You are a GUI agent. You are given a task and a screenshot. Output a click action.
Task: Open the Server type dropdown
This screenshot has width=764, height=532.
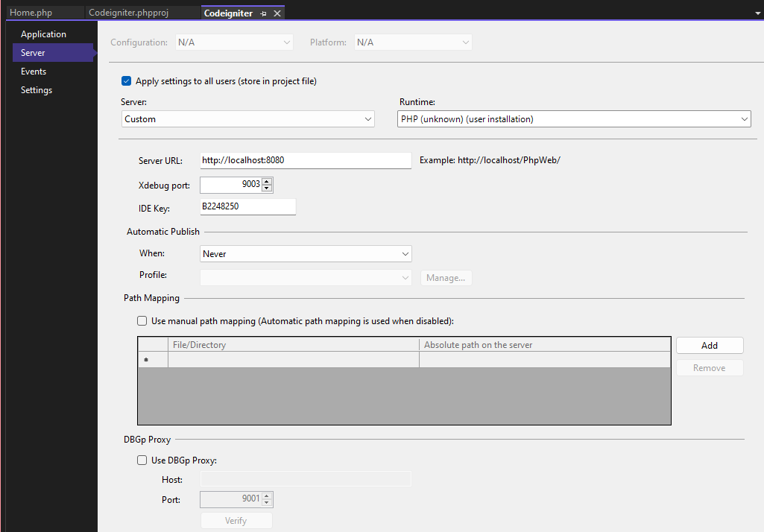click(247, 119)
